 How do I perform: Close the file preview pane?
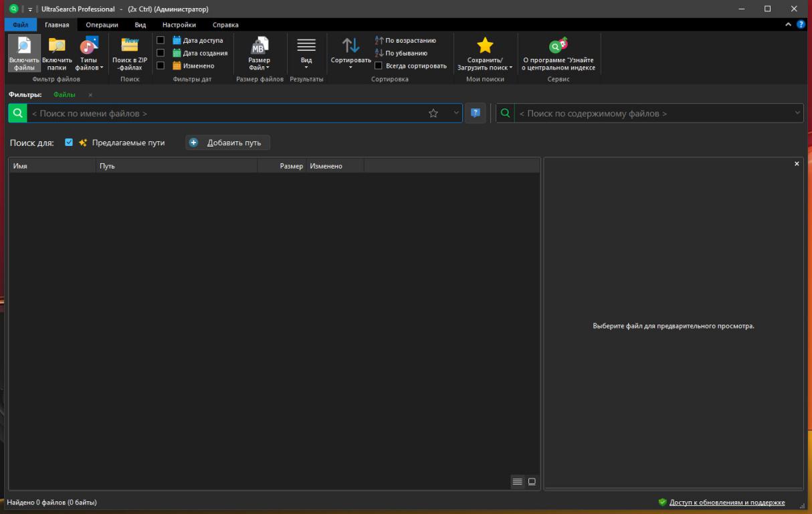[797, 164]
